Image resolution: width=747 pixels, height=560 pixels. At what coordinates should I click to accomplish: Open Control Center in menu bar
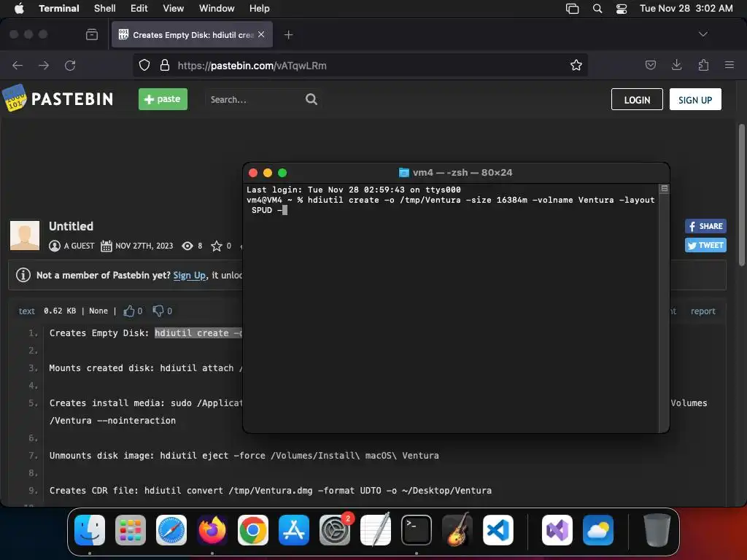coord(622,9)
